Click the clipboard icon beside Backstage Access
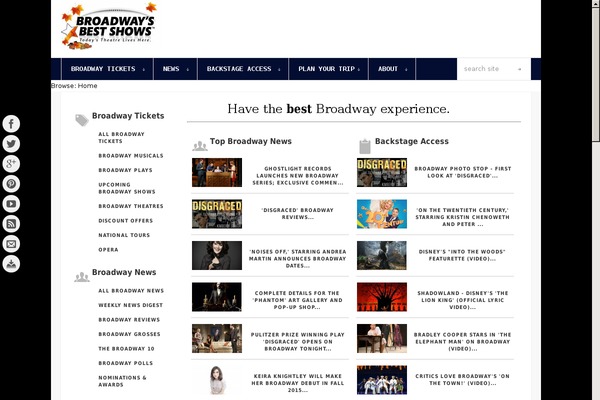Screen dimensions: 600x400 365,146
